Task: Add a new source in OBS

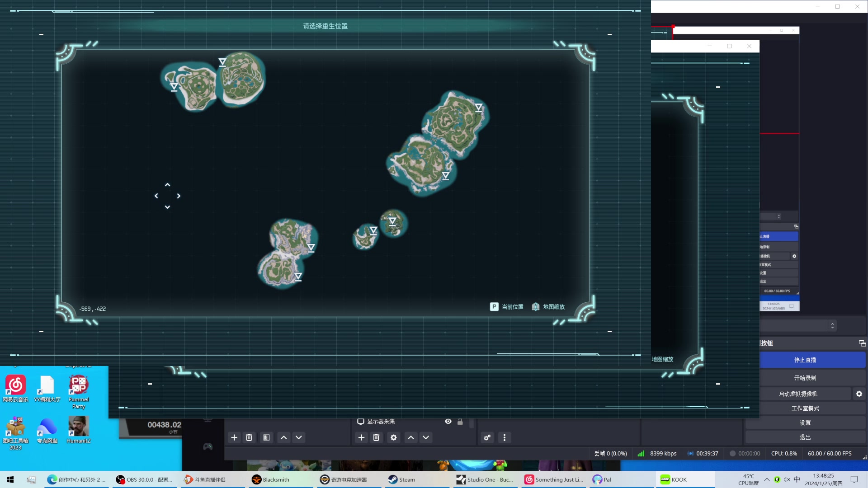Action: coord(361,437)
